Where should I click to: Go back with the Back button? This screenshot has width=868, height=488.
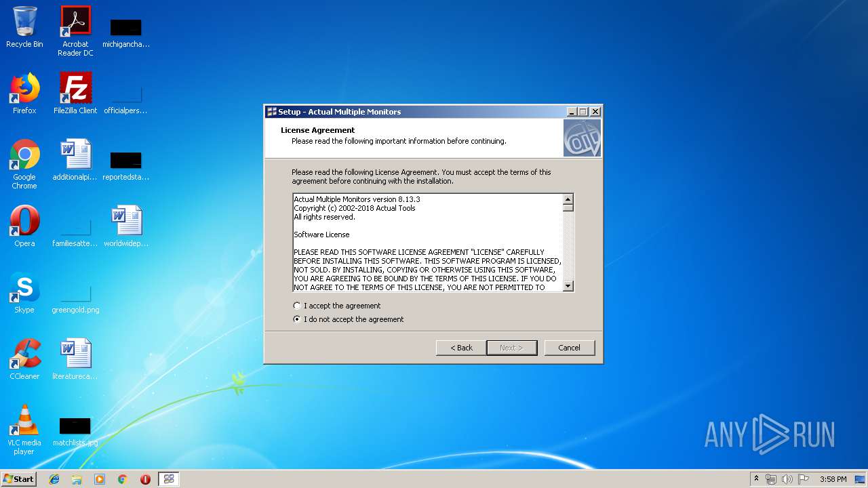coord(461,348)
